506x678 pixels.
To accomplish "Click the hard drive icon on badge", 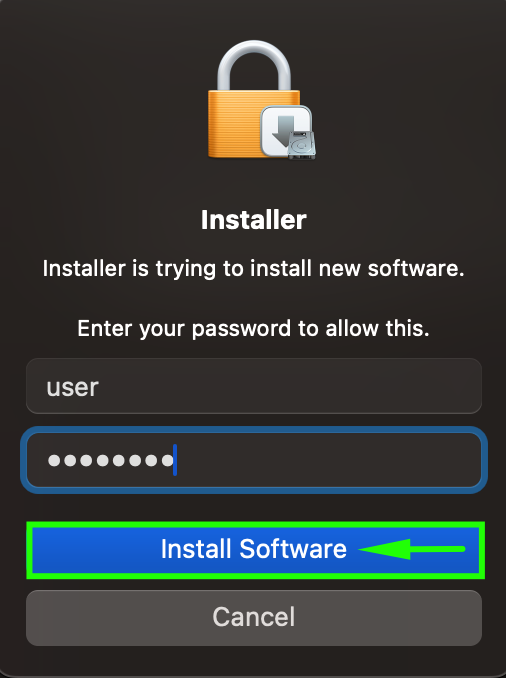I will tap(302, 145).
